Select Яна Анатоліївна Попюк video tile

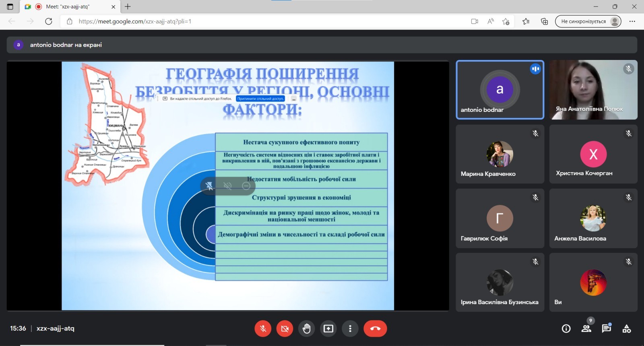tap(593, 90)
